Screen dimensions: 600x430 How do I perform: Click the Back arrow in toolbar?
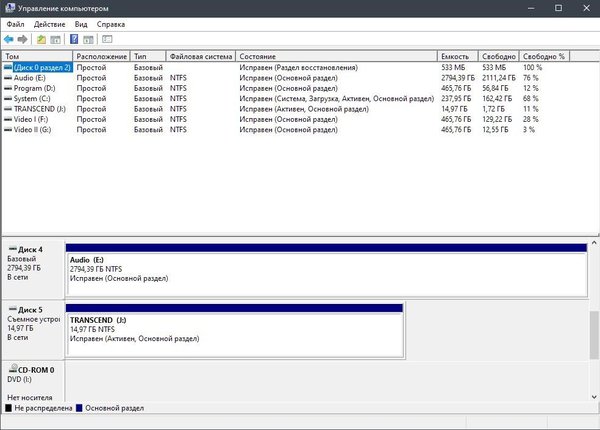click(9, 39)
